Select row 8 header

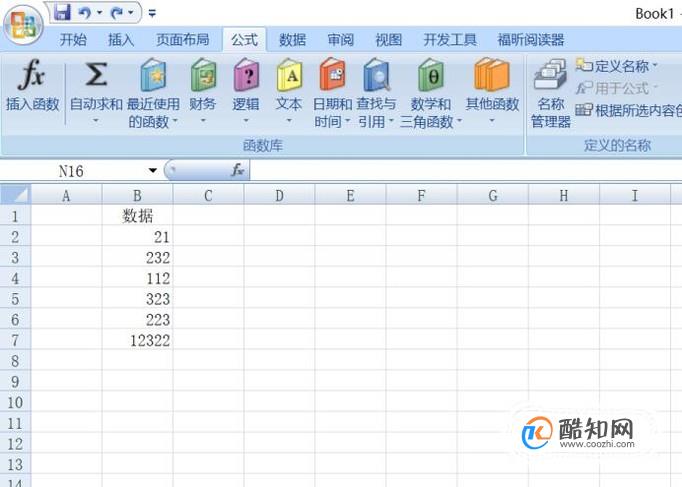(x=15, y=360)
